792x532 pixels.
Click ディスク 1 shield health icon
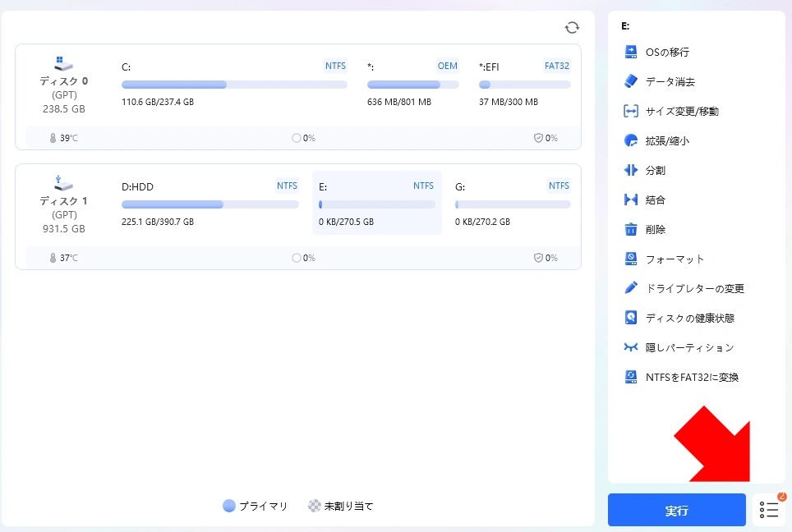point(538,258)
